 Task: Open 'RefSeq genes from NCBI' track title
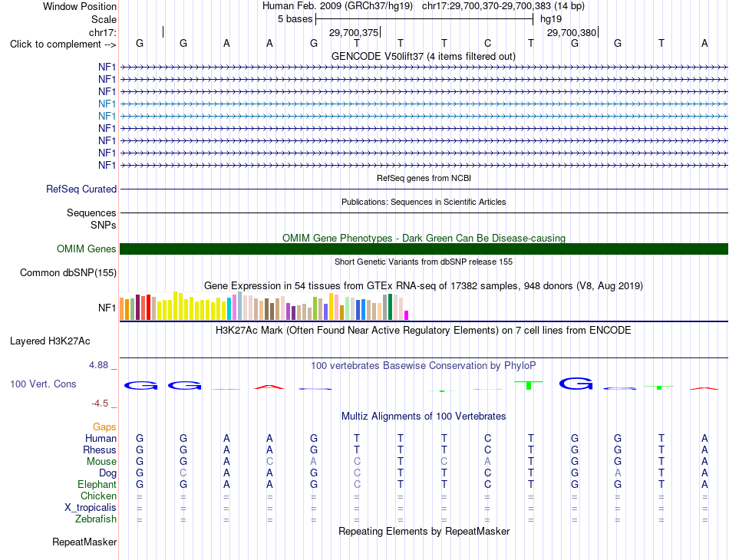(424, 178)
